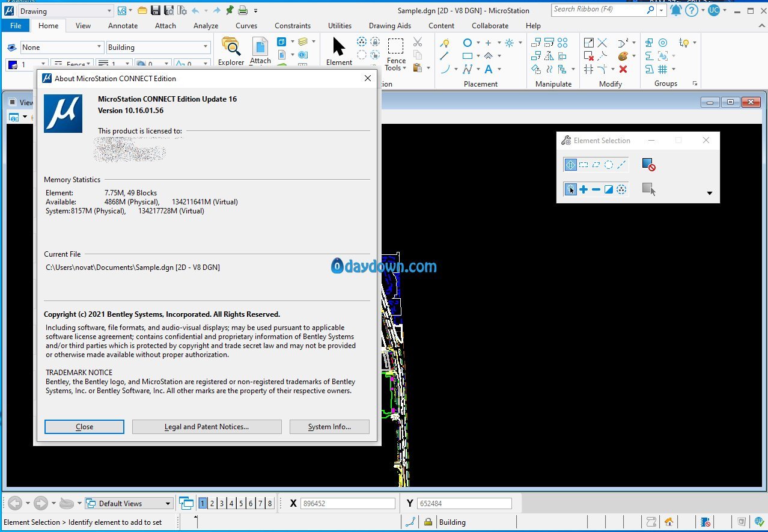Screen dimensions: 768x532
Task: Expand the Place Circle dropdown arrow
Action: pyautogui.click(x=478, y=43)
